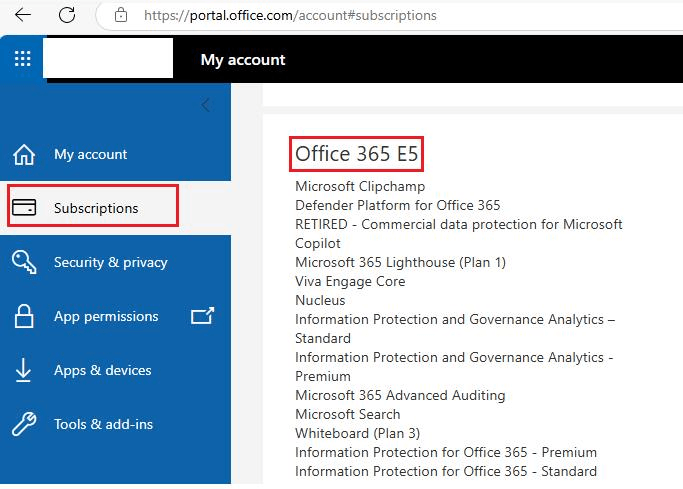This screenshot has height=489, width=683.
Task: Select RETIRED - Commercial data protection entry
Action: point(459,233)
